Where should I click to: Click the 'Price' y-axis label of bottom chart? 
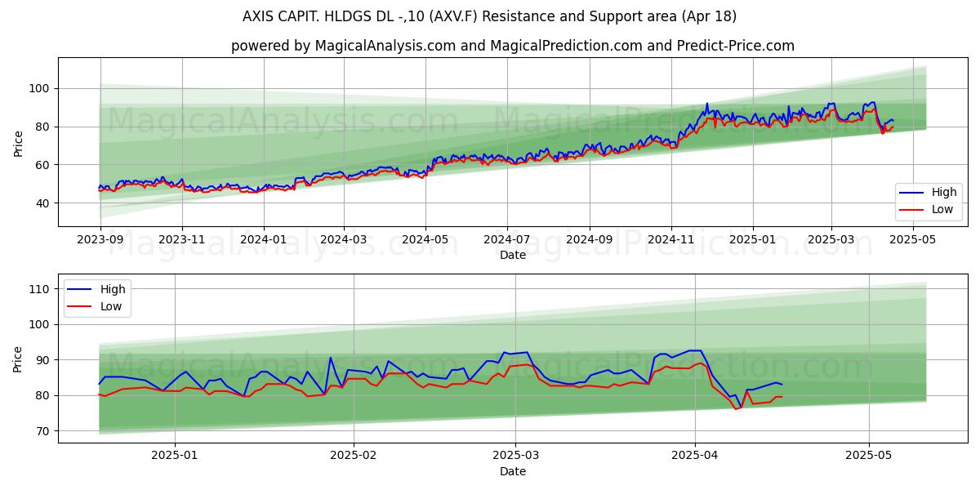(x=19, y=359)
